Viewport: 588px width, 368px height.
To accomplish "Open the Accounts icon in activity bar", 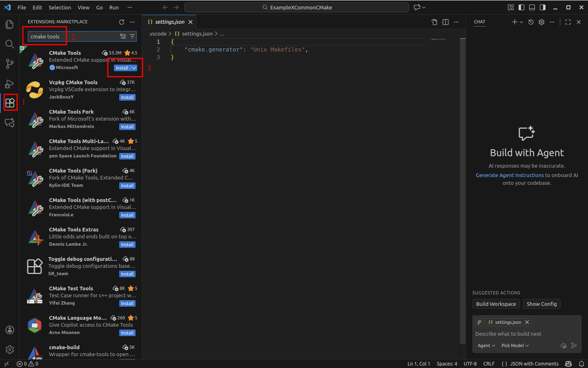I will [x=9, y=330].
